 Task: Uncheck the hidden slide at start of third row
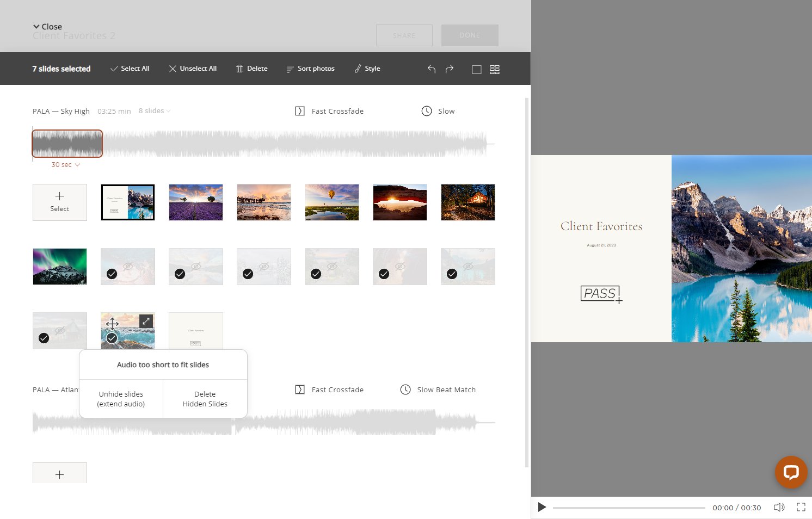tap(44, 338)
